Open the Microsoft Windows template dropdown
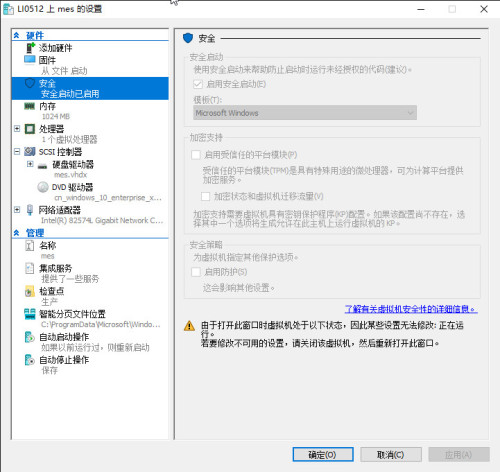500x472 pixels. pos(305,113)
